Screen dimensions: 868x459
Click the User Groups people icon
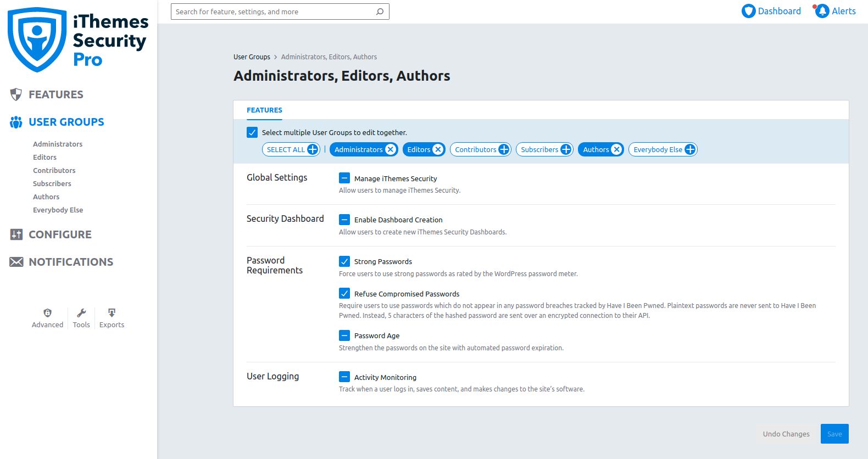pyautogui.click(x=16, y=122)
